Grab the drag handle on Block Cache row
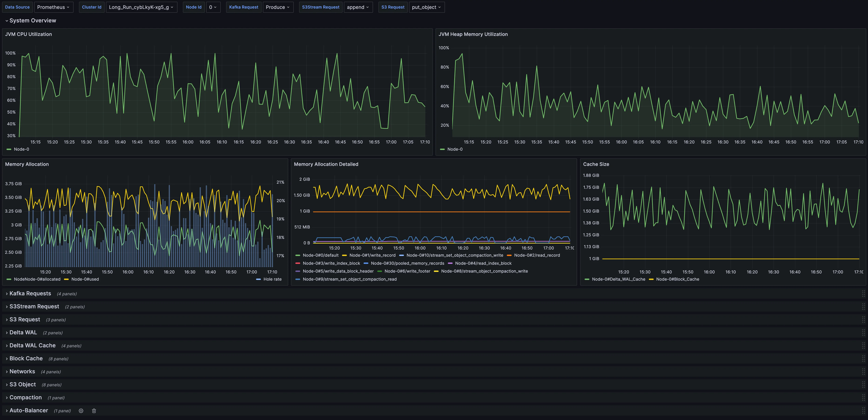Screen dimensions: 868x420 (863, 359)
